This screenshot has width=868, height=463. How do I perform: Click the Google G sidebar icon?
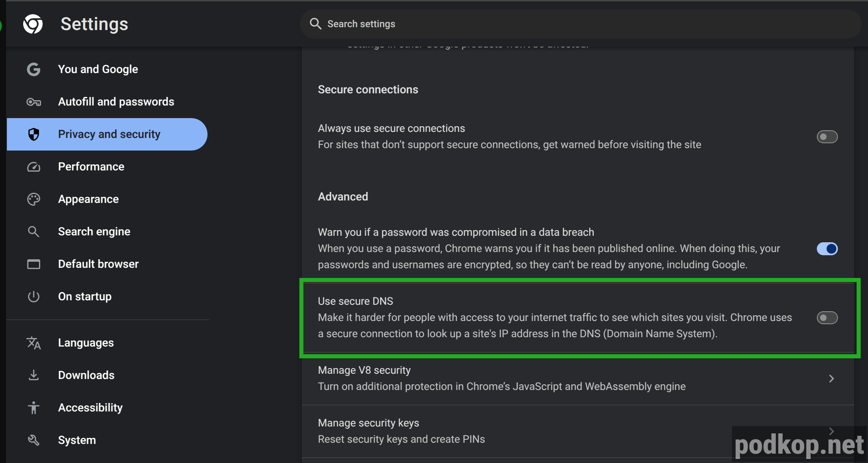(34, 69)
